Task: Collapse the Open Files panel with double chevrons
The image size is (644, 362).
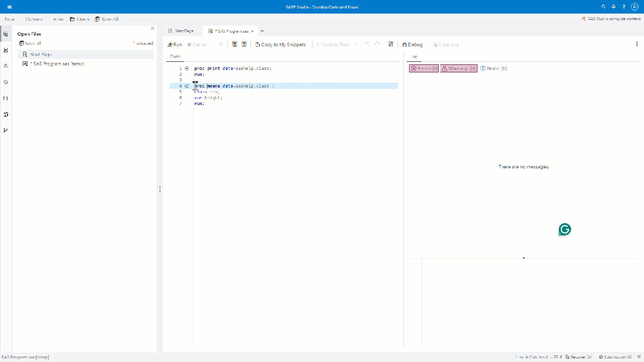Action: tap(152, 29)
